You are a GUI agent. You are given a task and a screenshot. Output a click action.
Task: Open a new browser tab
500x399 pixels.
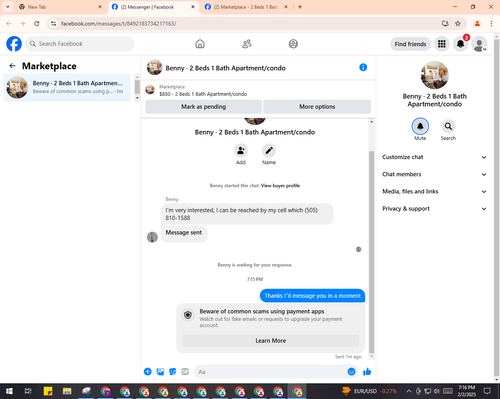coord(300,7)
